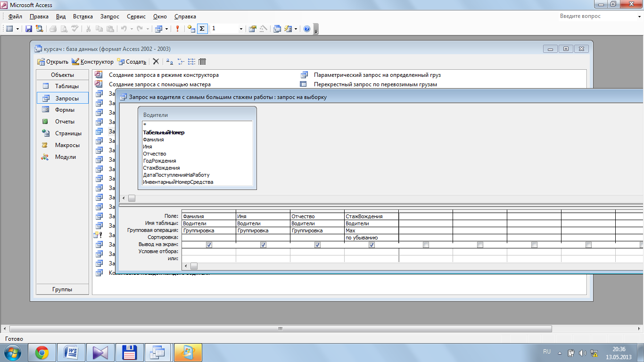The height and width of the screenshot is (362, 644).
Task: Uncheck Вывод на экран for Имя column
Action: pos(263,245)
